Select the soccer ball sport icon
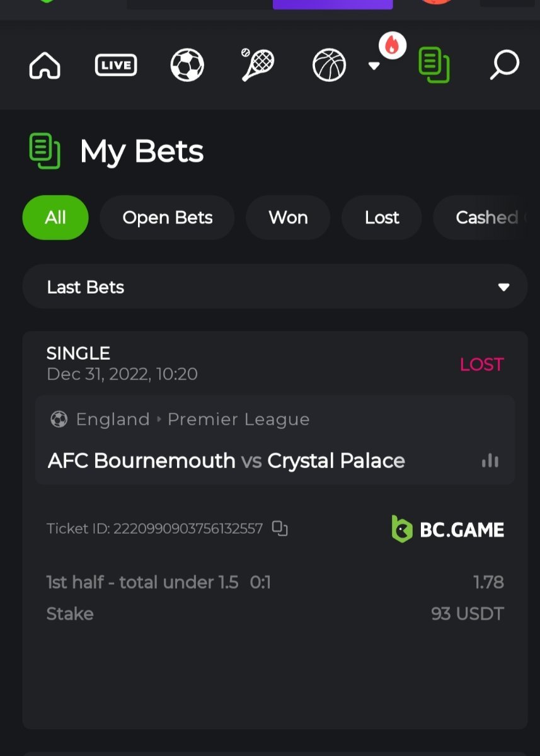This screenshot has height=756, width=540. [187, 66]
